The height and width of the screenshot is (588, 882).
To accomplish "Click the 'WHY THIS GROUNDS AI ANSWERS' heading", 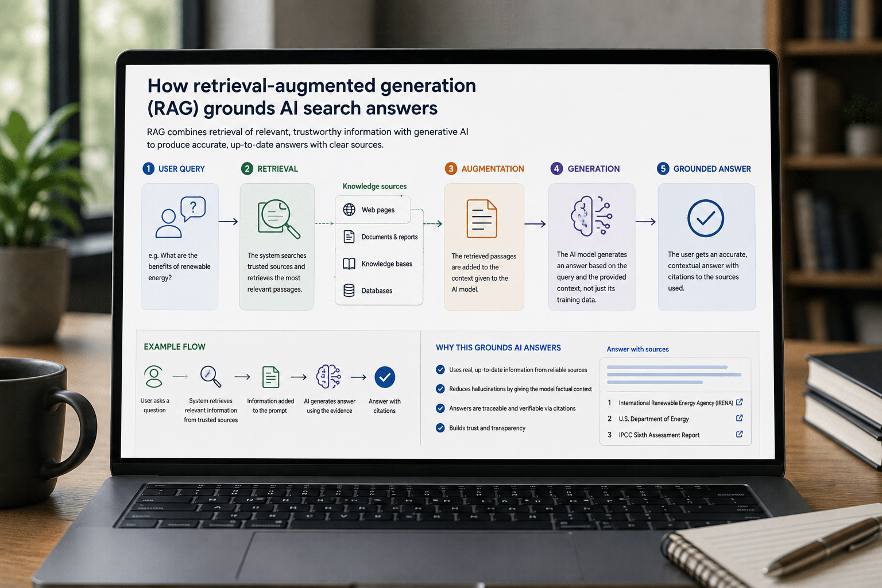I will tap(498, 347).
